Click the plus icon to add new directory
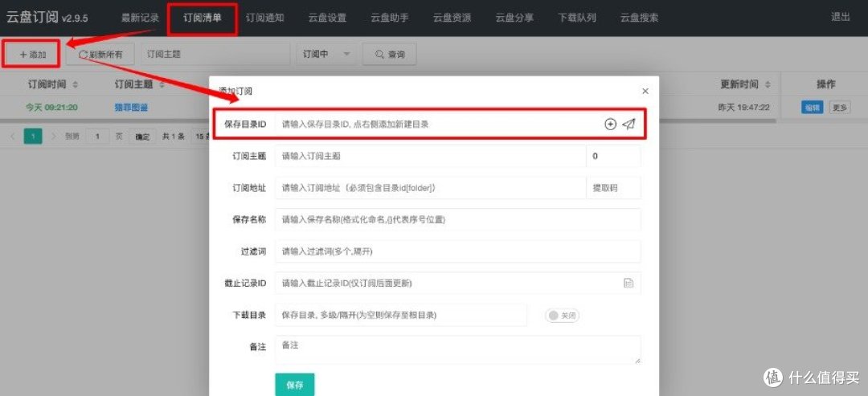Image resolution: width=868 pixels, height=396 pixels. 609,125
